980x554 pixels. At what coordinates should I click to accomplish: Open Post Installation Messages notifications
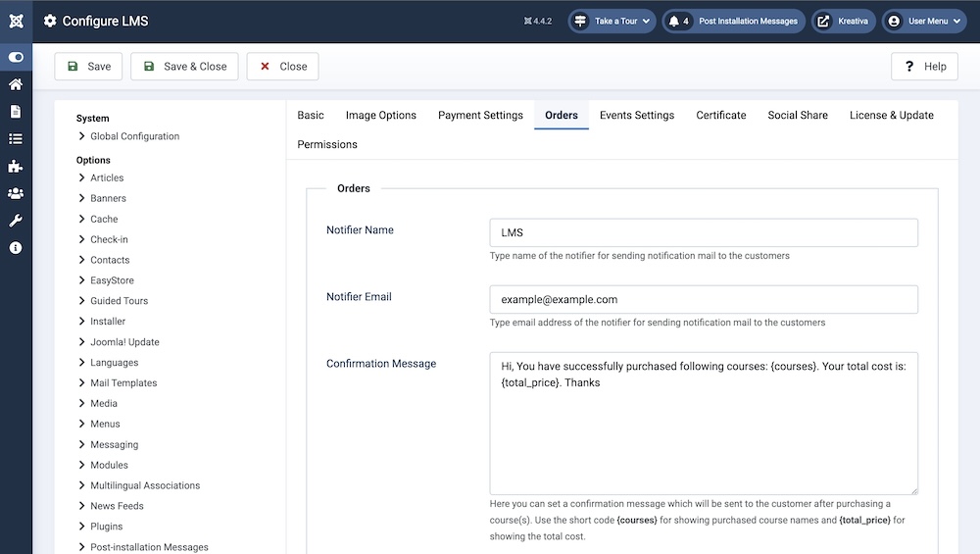[734, 21]
